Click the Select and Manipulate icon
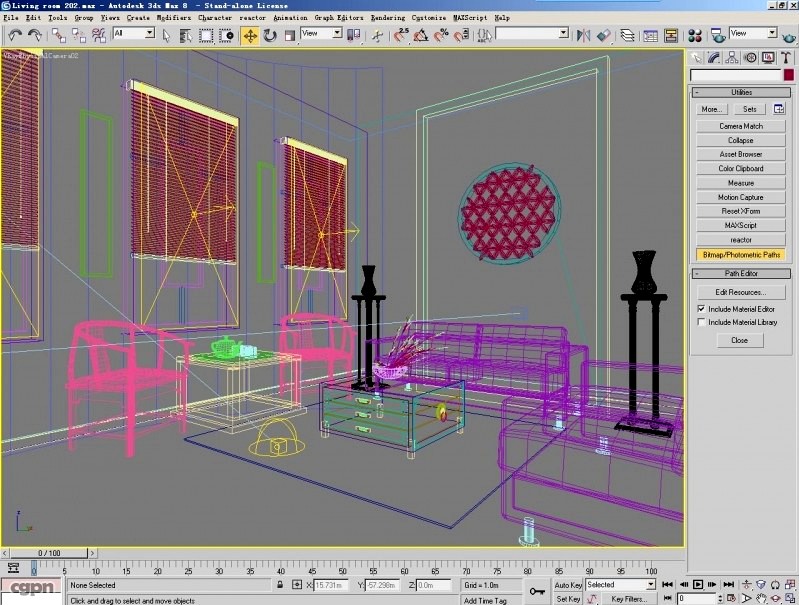 pos(377,35)
